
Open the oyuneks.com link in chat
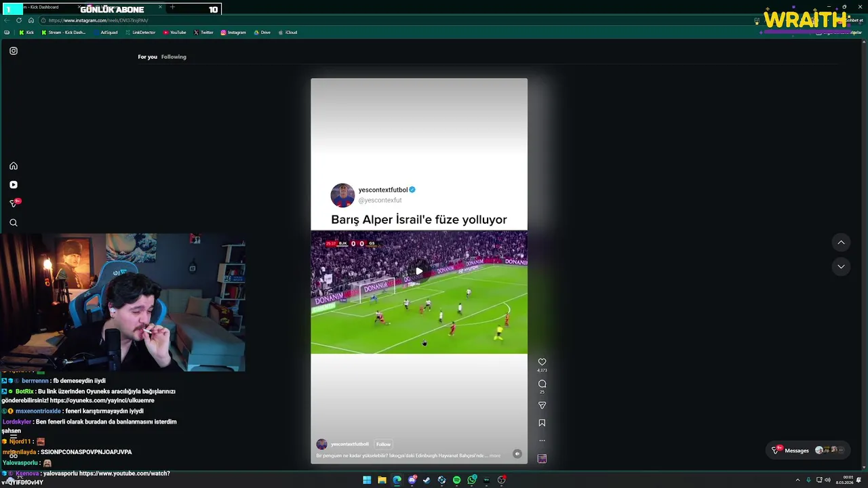(102, 401)
